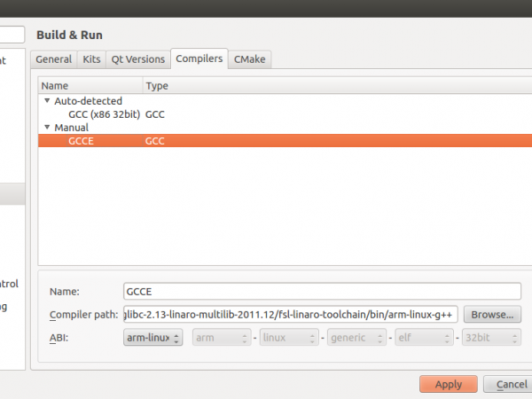This screenshot has height=399, width=532.
Task: Click the Compiler path text field
Action: pos(289,314)
